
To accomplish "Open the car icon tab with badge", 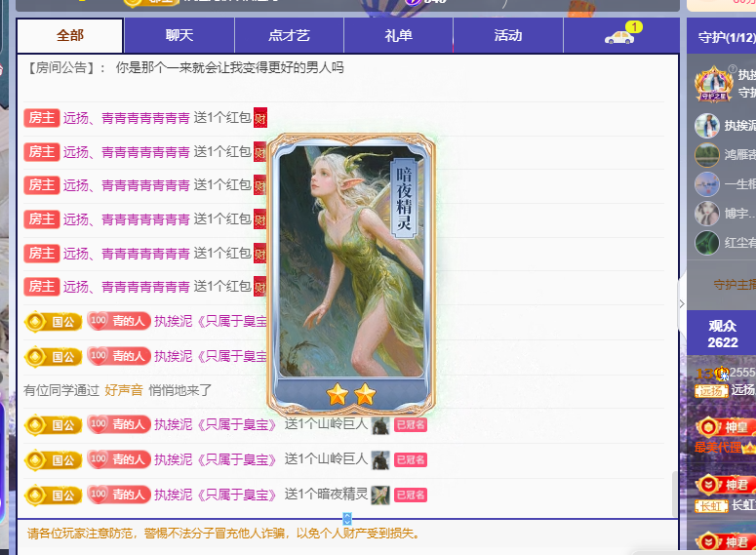I will 621,36.
